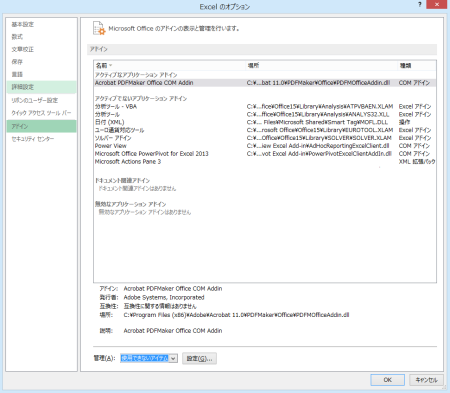Select the ソルバー アドイン row

click(265, 138)
